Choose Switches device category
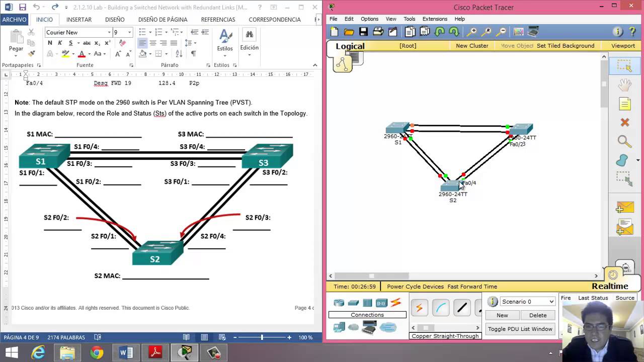This screenshot has height=362, width=644. pos(353,303)
